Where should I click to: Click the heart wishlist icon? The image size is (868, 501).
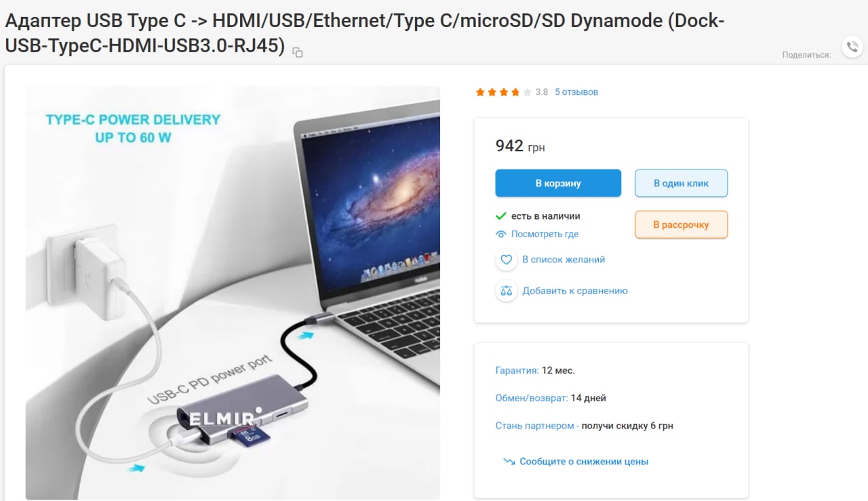click(506, 260)
